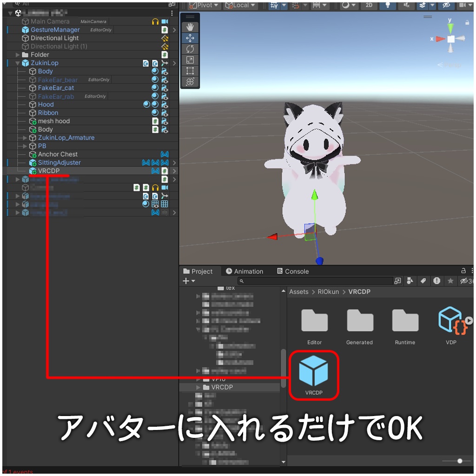Select VRCDP folder in Project tree
Image resolution: width=476 pixels, height=476 pixels.
[x=222, y=387]
